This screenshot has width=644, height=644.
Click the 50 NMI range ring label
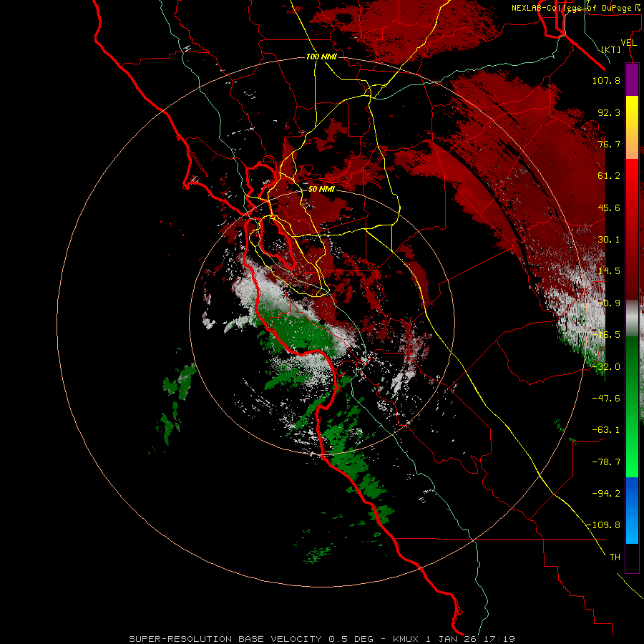[x=321, y=190]
